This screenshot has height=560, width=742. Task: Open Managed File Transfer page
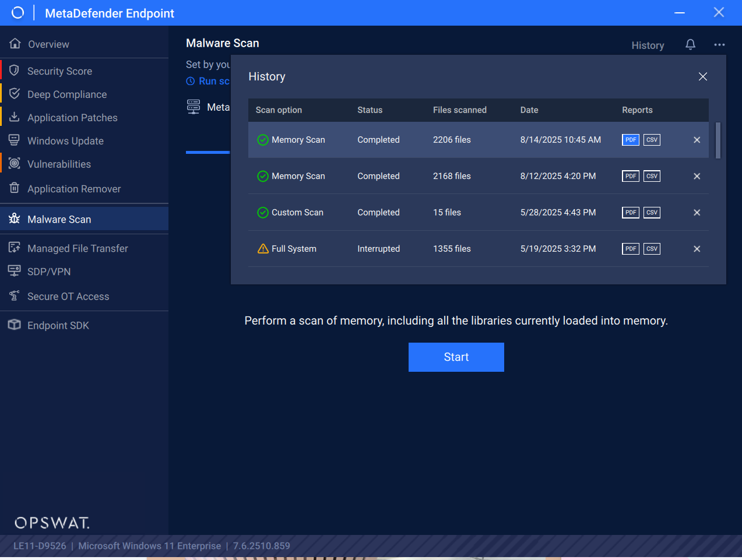78,248
